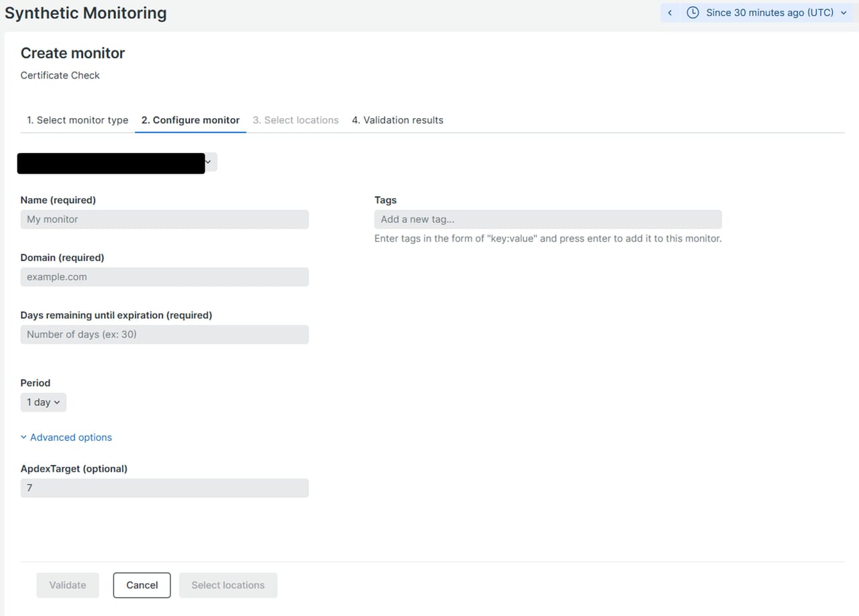Collapse the 'Advanced options' text link
Screen dimensions: 859x616
pos(71,438)
